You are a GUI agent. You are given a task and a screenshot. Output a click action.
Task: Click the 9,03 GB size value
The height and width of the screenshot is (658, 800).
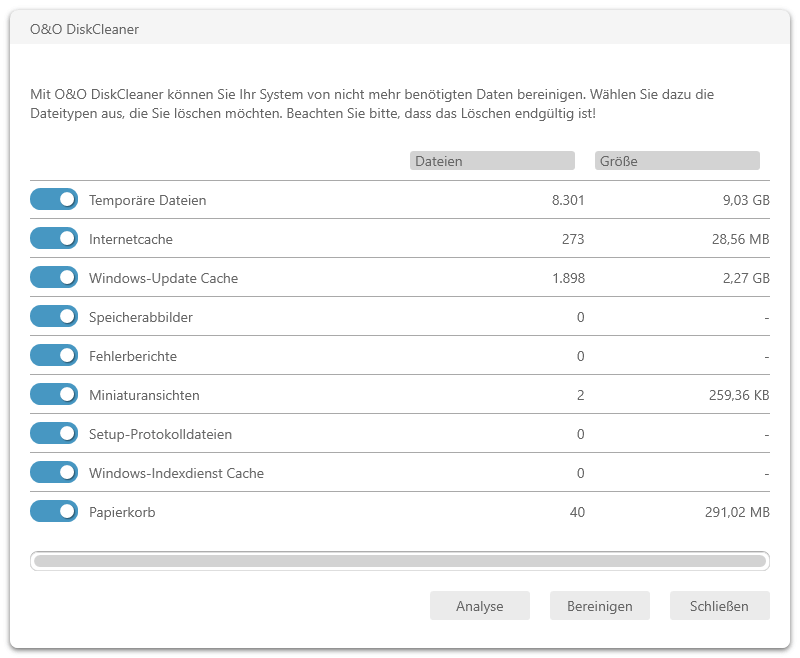point(746,200)
